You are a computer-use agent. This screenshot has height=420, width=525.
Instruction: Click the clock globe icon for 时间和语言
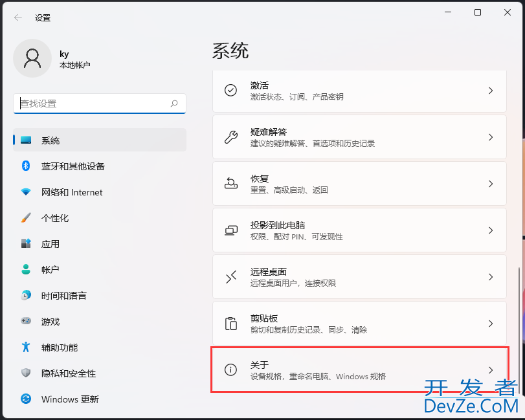(26, 295)
